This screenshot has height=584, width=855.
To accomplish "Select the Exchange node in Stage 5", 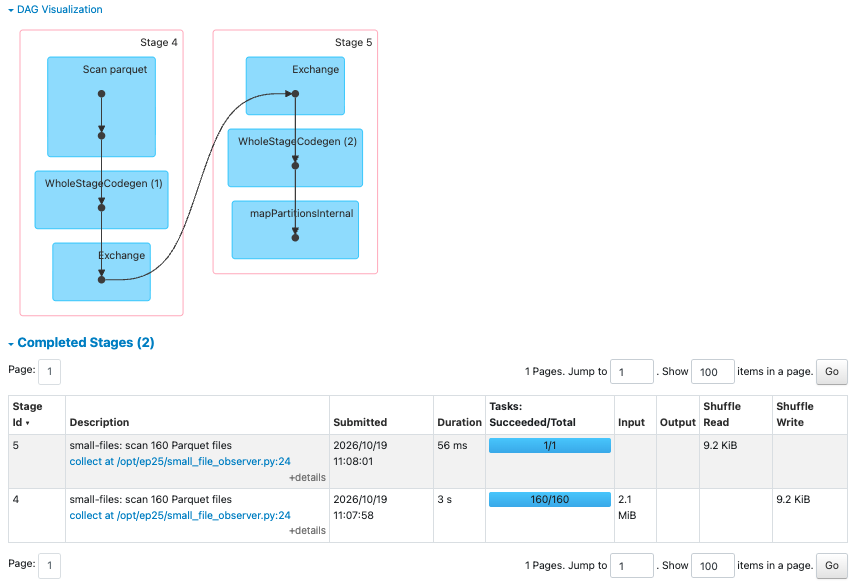I will point(295,86).
